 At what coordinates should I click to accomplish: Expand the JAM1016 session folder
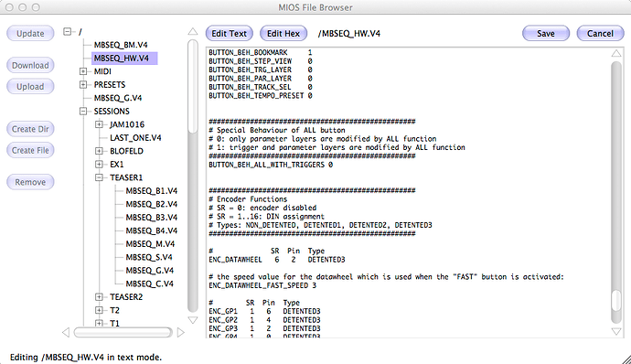99,124
